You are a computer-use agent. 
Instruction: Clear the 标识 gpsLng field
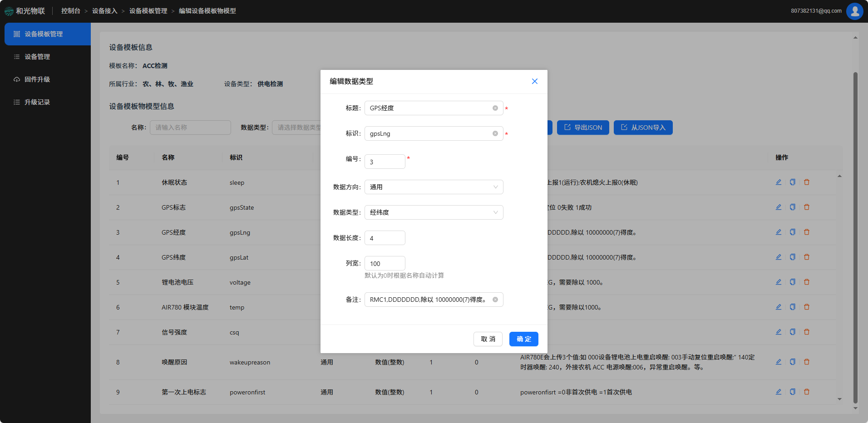click(x=495, y=133)
